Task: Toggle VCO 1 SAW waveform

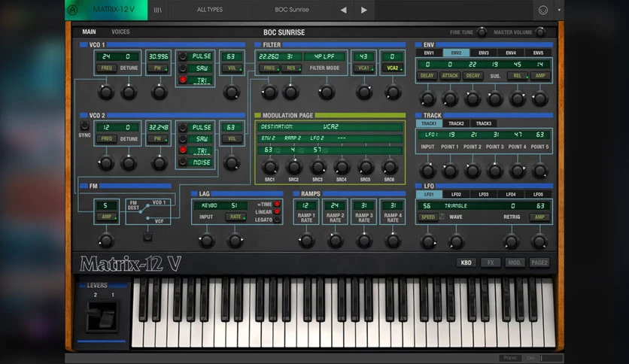Action: [x=183, y=68]
